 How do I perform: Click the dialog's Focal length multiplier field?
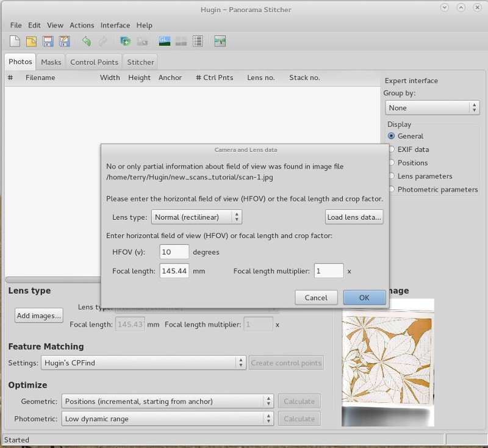(x=329, y=271)
